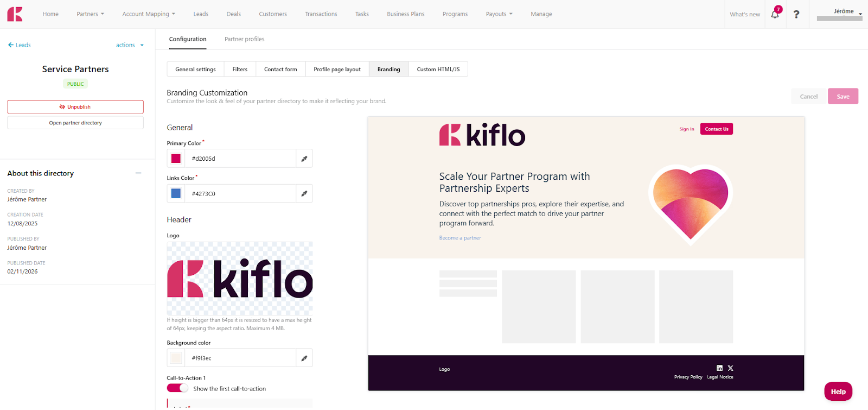Click the PUBLIC status badge
868x410 pixels.
pos(75,84)
